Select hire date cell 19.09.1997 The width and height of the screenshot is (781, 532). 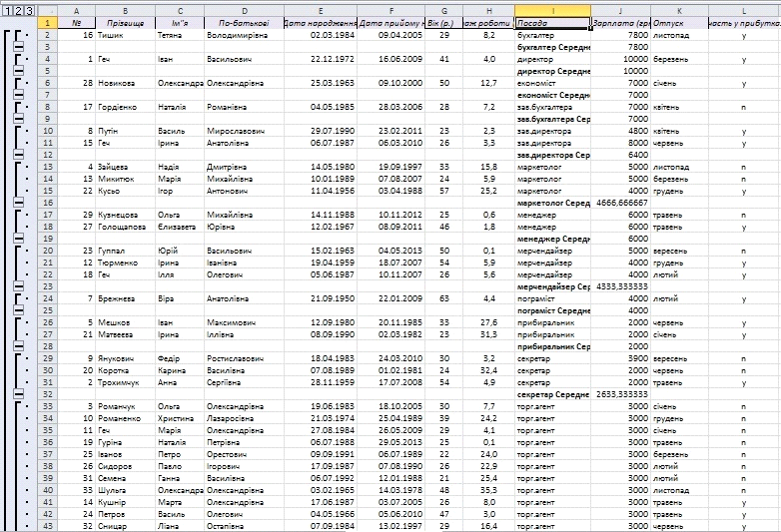[x=390, y=167]
